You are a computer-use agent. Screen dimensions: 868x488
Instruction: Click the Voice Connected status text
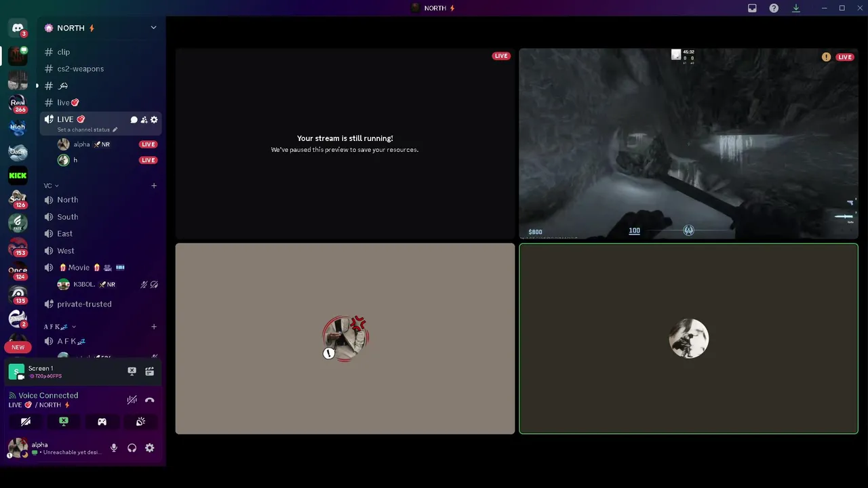pos(48,396)
